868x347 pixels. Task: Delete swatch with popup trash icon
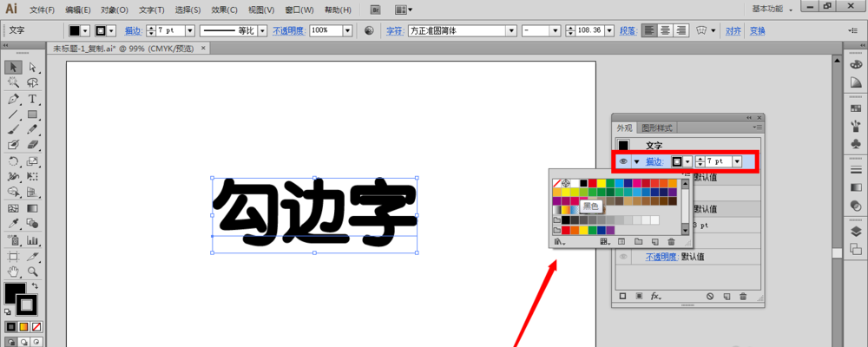click(x=671, y=242)
